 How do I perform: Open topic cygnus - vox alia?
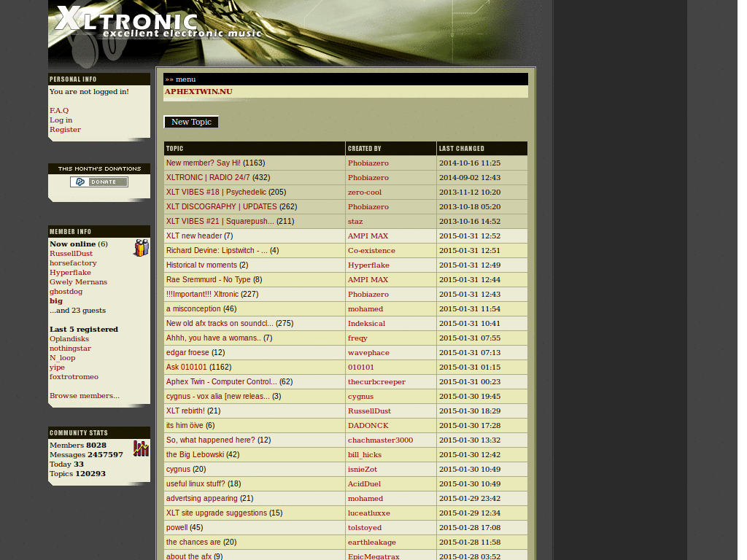[217, 396]
